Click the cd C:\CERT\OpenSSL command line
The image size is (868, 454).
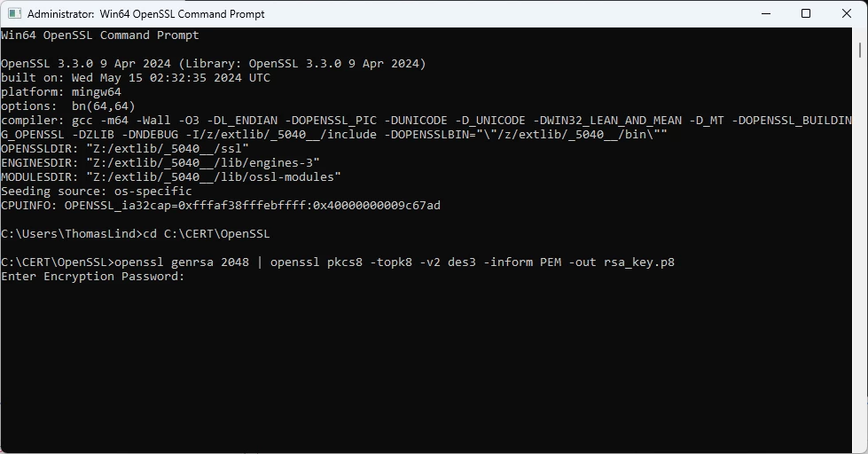[135, 234]
